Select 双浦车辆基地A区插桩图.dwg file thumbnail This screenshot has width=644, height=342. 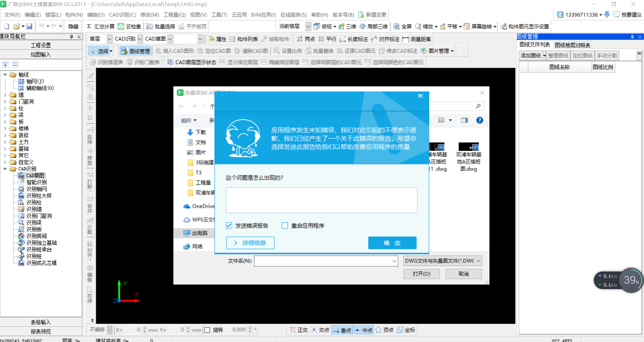click(x=469, y=157)
